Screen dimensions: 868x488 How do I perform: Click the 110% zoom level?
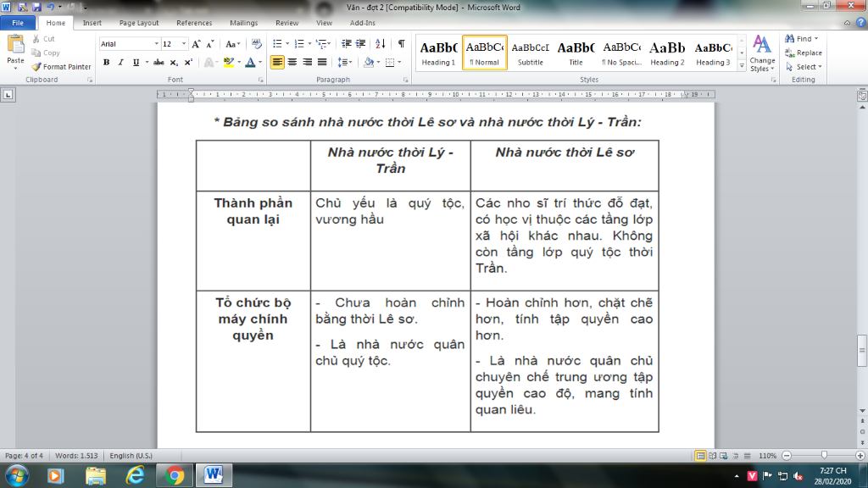767,455
